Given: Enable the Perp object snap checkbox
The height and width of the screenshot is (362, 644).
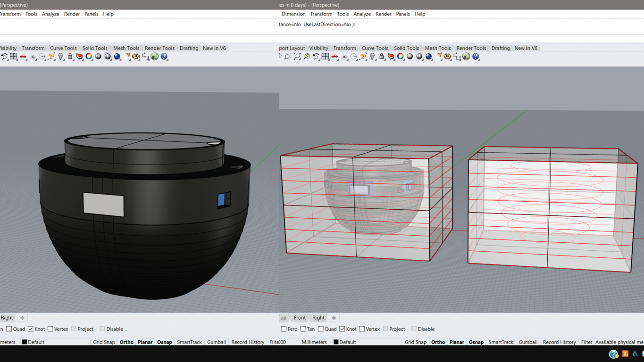Looking at the screenshot, I should click(284, 329).
